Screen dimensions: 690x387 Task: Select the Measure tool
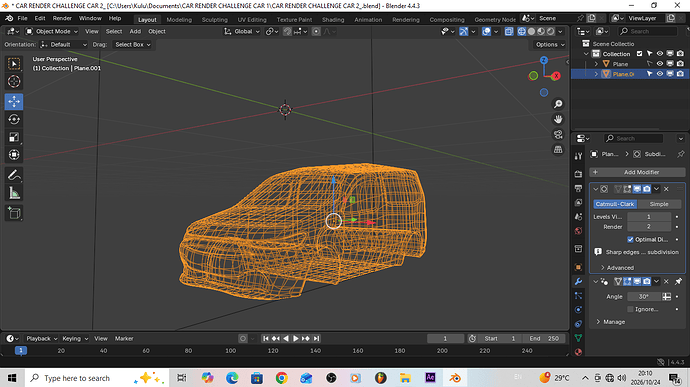[14, 193]
